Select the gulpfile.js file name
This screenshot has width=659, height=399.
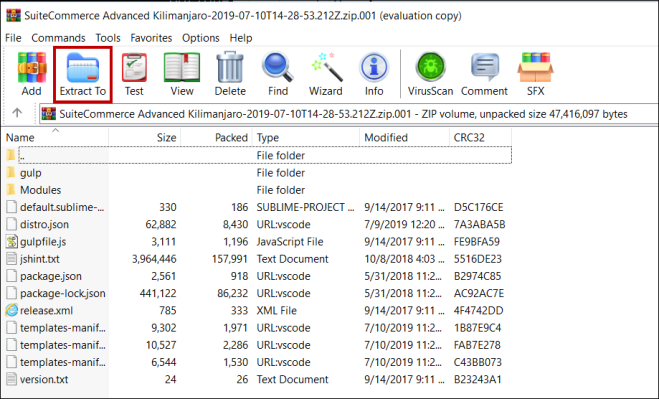tap(43, 242)
